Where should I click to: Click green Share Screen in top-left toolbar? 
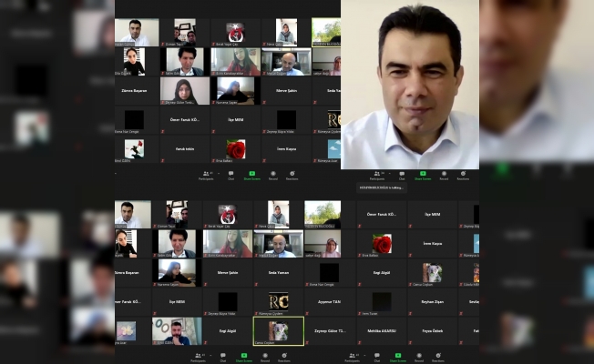pos(251,174)
